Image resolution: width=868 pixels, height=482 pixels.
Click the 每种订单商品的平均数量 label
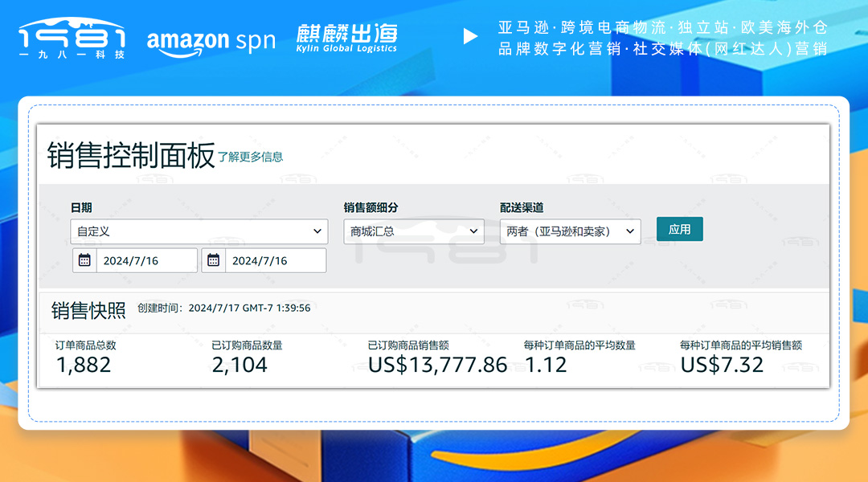(579, 345)
